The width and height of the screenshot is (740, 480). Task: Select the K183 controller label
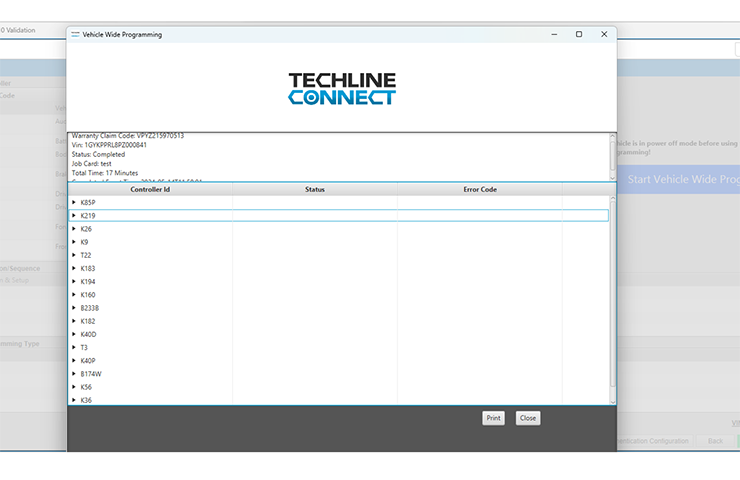(x=88, y=269)
